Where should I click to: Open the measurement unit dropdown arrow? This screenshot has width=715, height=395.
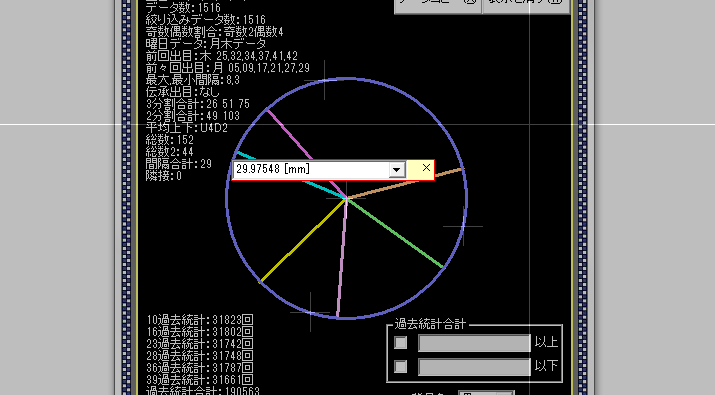[397, 170]
